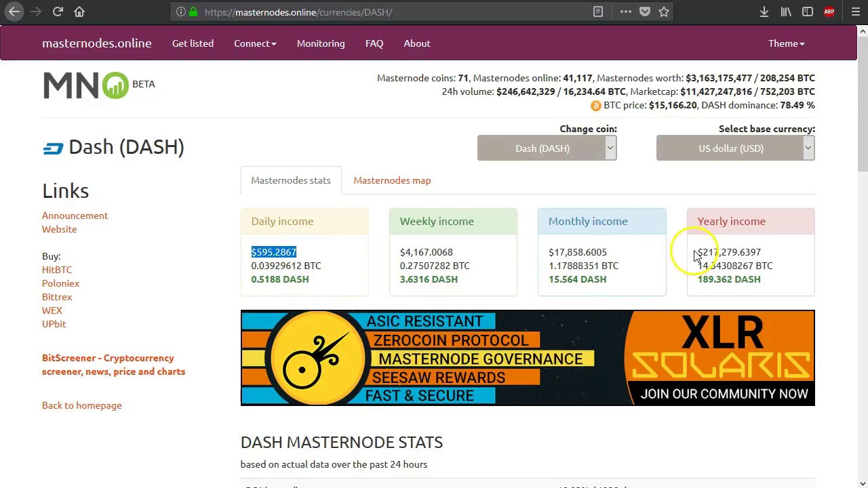This screenshot has width=868, height=488.
Task: Click the highlighted $595.2867 daily income value
Action: click(x=274, y=252)
